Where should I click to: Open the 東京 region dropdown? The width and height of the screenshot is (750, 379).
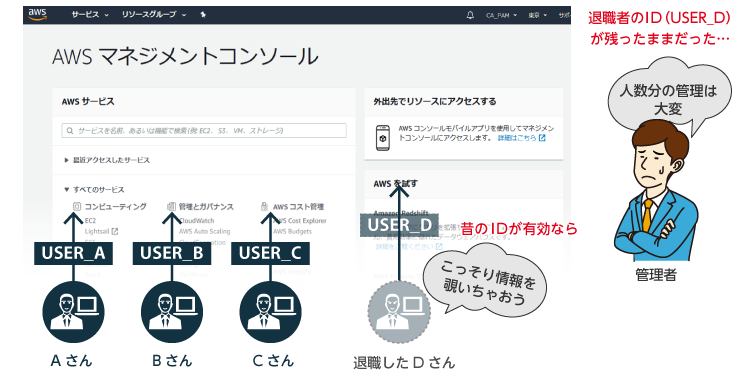point(537,15)
